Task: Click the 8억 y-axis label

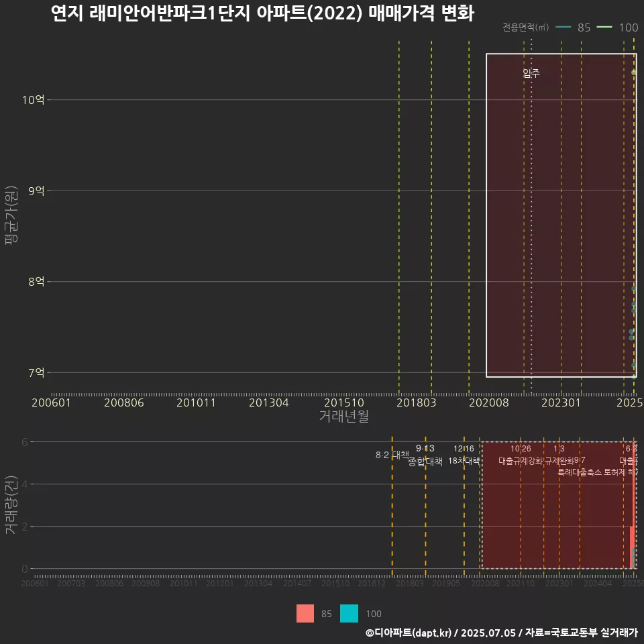Action: (x=36, y=282)
